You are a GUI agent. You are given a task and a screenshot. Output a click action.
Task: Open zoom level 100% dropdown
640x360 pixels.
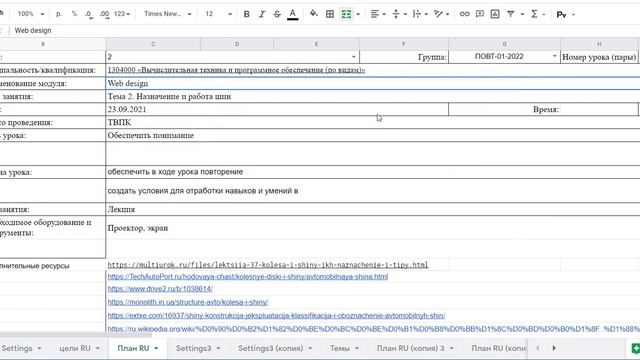tap(31, 14)
